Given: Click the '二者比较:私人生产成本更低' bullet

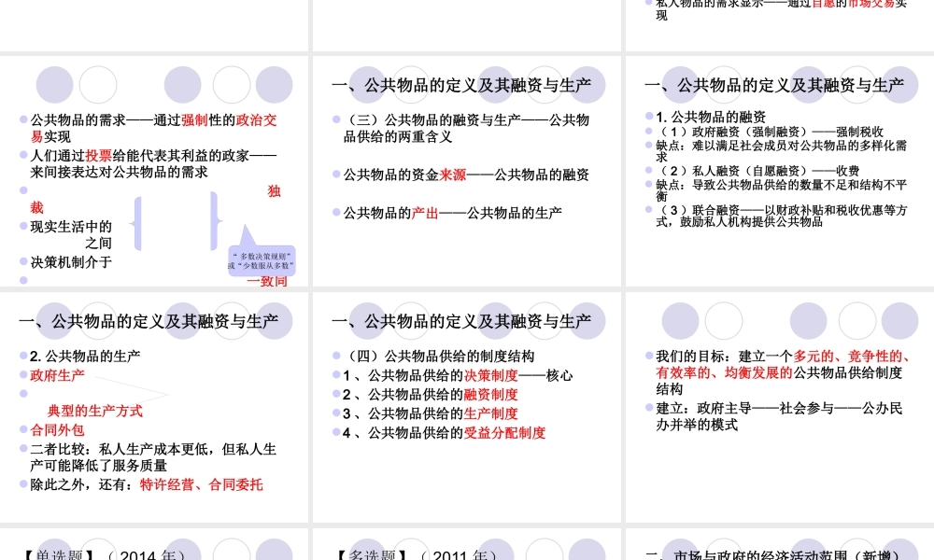Looking at the screenshot, I should coord(154,457).
